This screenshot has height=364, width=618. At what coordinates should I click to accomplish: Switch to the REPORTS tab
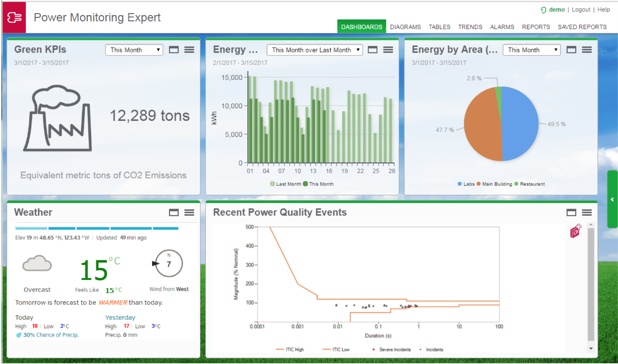tap(536, 27)
